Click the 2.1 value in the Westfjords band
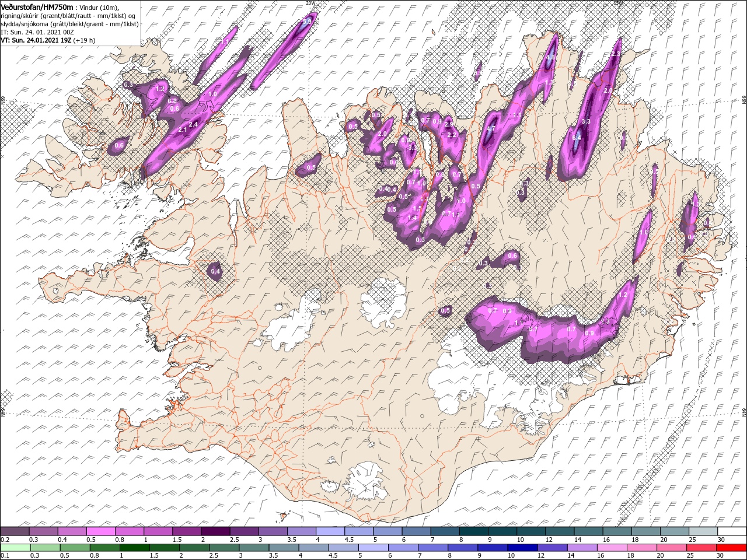This screenshot has width=747, height=560. tap(182, 129)
